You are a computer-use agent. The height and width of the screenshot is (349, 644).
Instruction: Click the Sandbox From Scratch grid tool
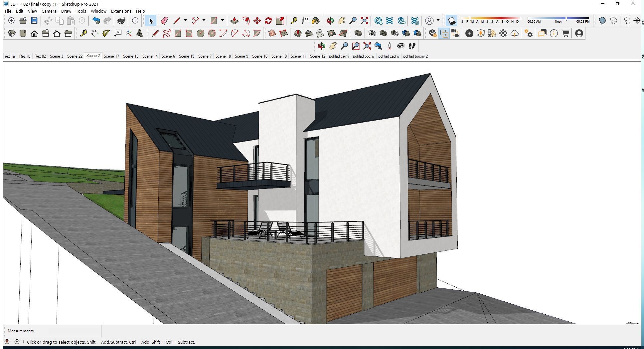[283, 33]
